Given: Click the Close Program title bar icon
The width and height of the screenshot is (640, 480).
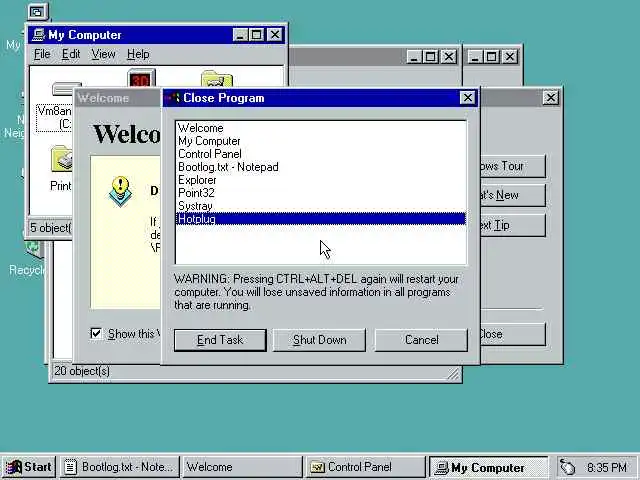Looking at the screenshot, I should 173,98.
